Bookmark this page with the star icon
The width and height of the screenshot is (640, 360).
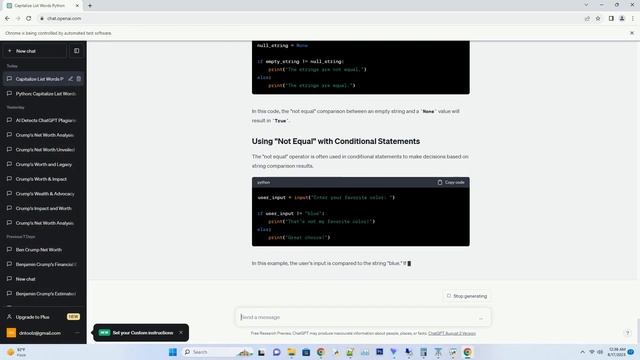pyautogui.click(x=598, y=18)
